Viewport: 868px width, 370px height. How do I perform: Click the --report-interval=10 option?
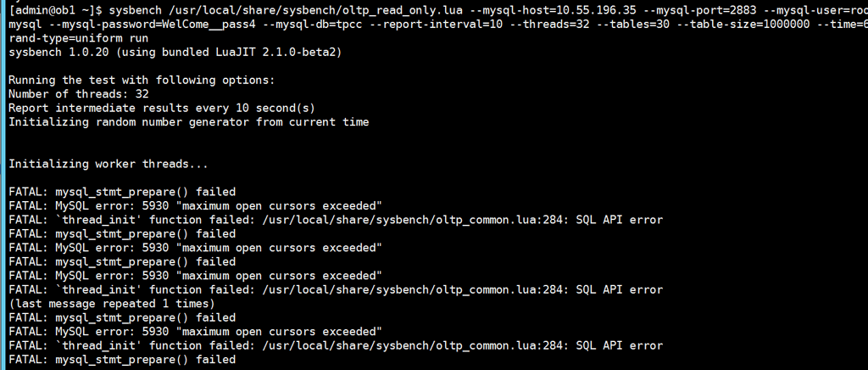[x=437, y=25]
